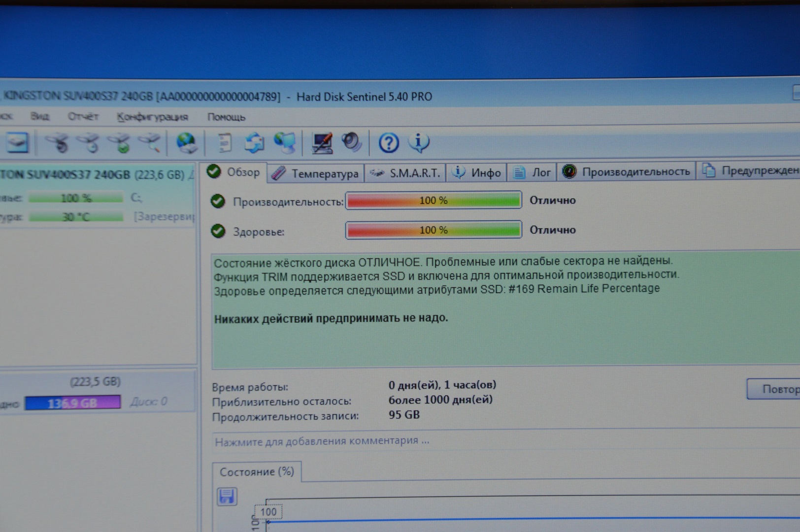The height and width of the screenshot is (532, 800).
Task: Open the disk test with stethoscope icon
Action: tap(59, 143)
